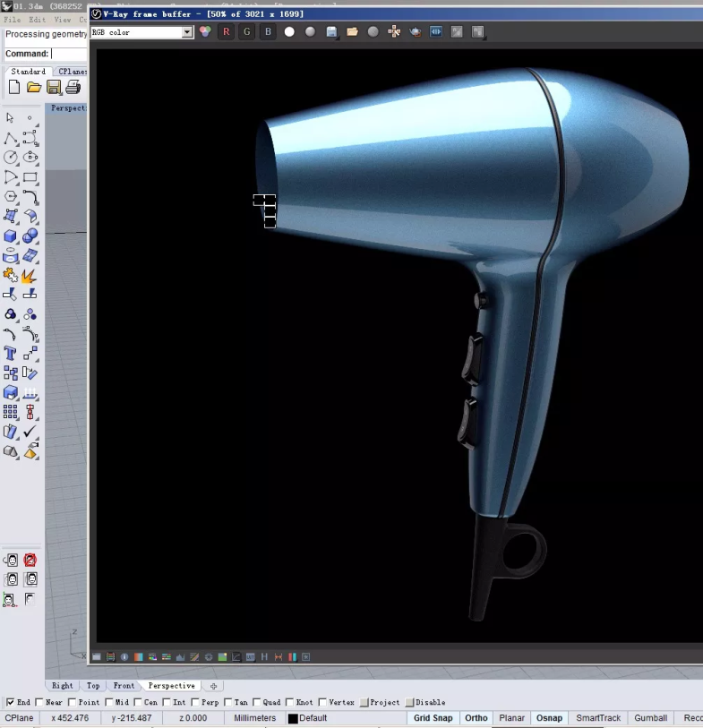Switch to the Front viewport tab
The image size is (703, 728).
[x=124, y=686]
